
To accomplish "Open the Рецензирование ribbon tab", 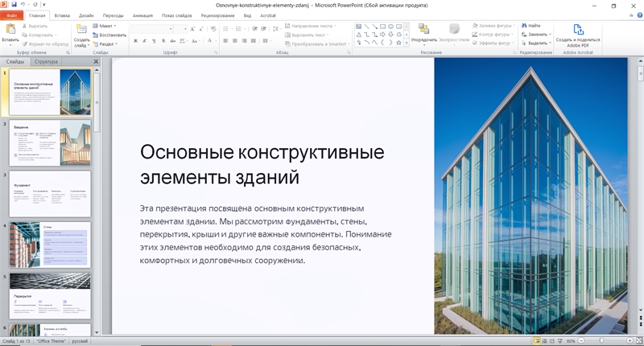I will [x=217, y=15].
